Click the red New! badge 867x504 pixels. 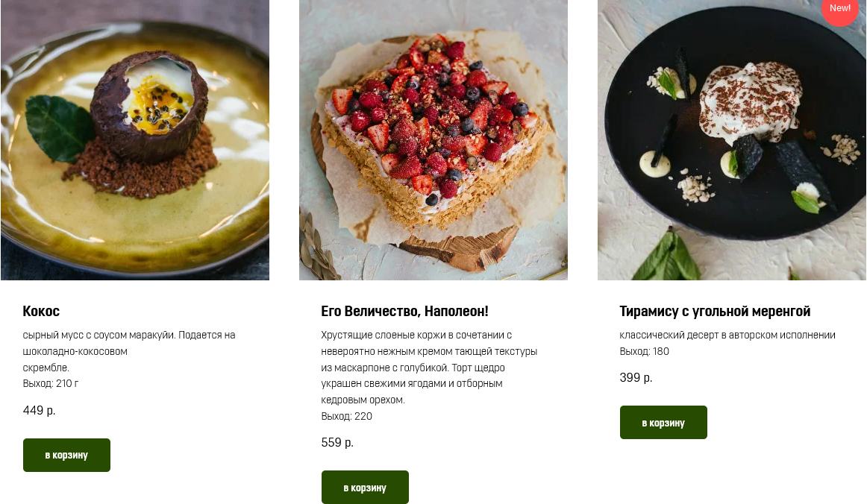pos(840,10)
